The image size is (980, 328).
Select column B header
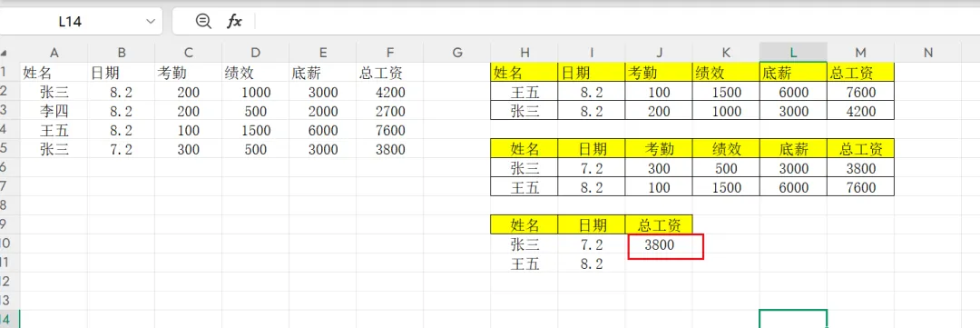(122, 54)
